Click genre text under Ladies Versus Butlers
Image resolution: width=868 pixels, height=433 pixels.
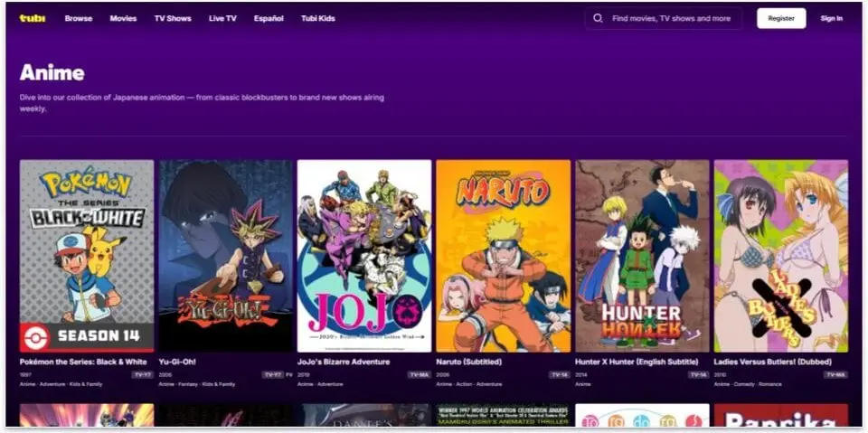(748, 384)
